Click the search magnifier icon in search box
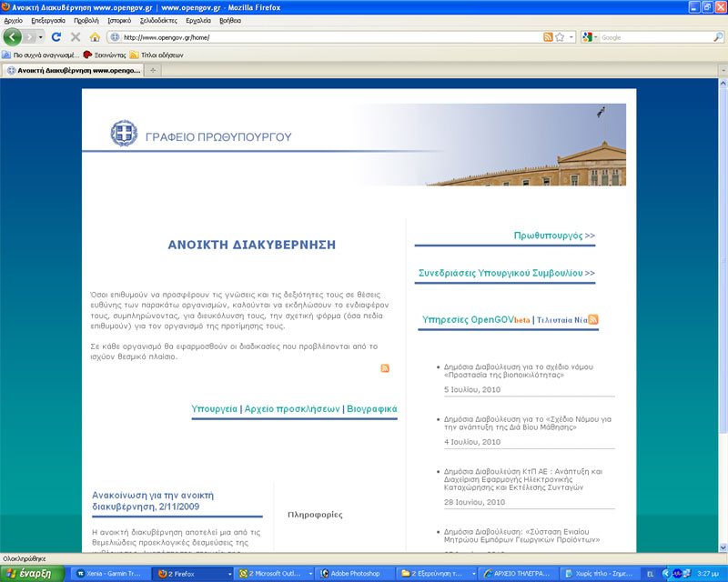The width and height of the screenshot is (728, 582). click(718, 37)
